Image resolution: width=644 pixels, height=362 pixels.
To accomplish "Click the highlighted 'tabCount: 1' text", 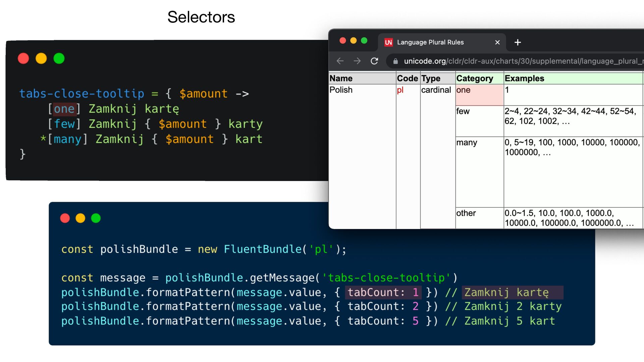I will 383,293.
